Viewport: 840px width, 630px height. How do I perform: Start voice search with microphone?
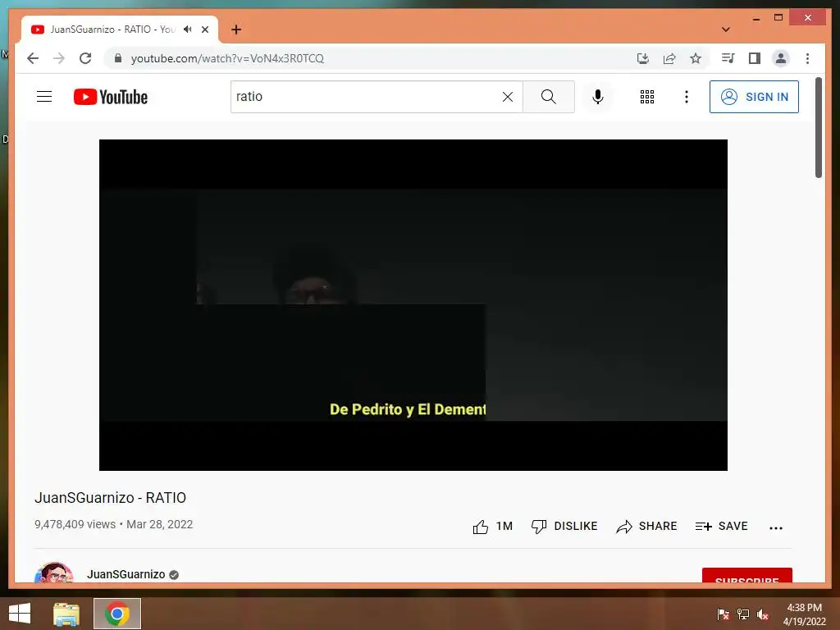598,97
